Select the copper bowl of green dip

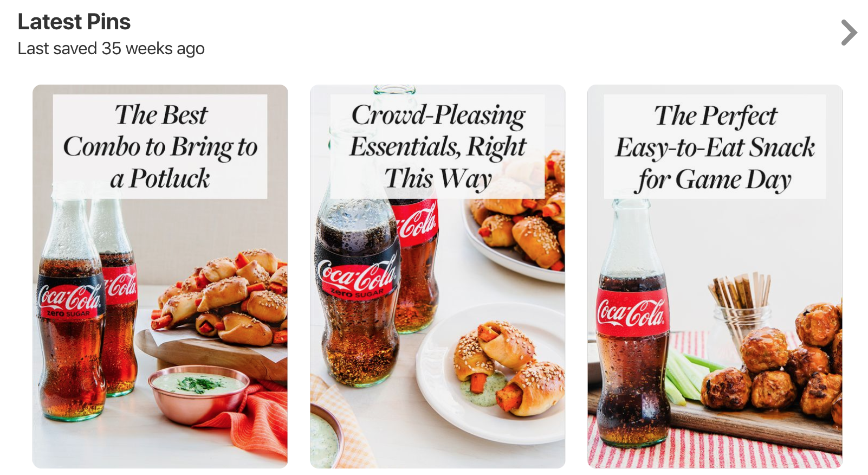tap(198, 393)
